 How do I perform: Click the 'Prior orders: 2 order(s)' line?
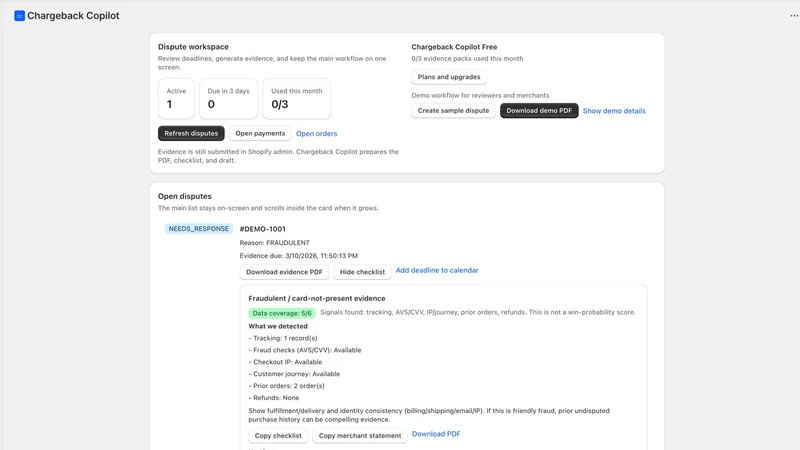(x=286, y=386)
